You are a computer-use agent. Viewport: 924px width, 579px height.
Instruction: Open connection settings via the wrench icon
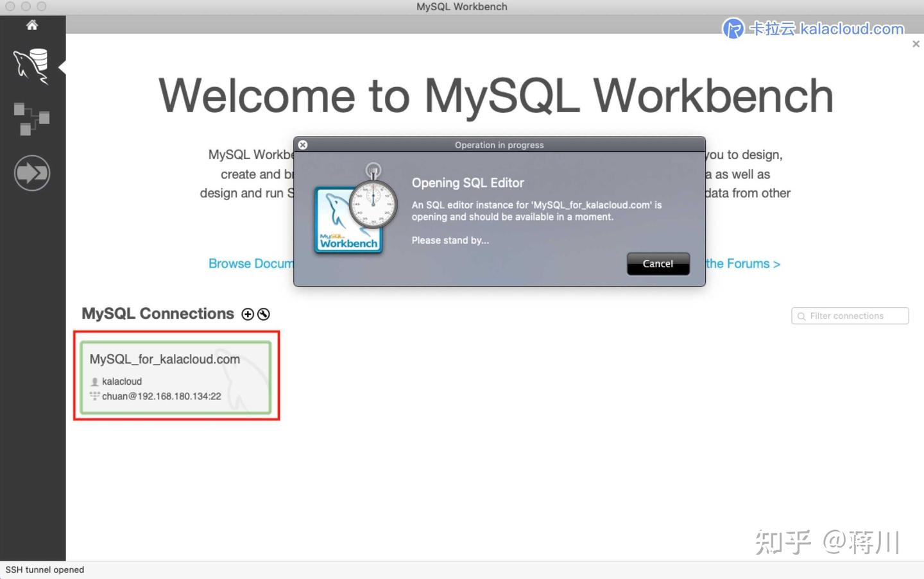[264, 314]
